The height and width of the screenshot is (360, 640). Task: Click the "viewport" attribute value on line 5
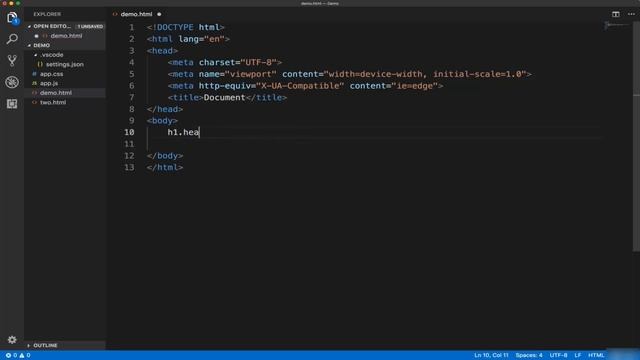pos(251,74)
